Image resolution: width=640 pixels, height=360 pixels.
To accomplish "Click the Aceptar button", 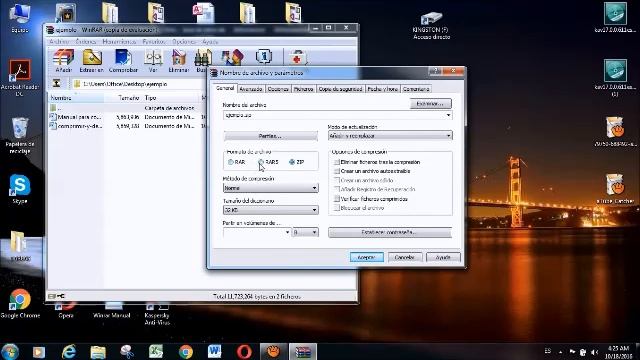I will 367,257.
